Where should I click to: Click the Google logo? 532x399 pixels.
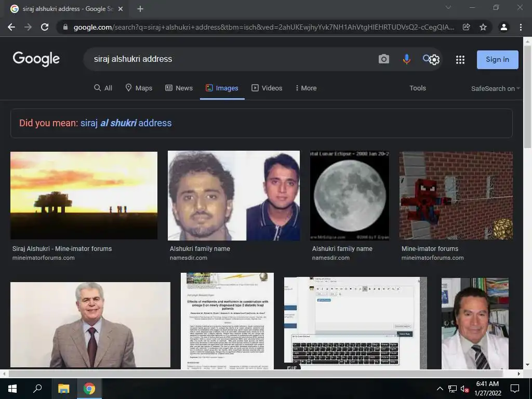[x=36, y=59]
